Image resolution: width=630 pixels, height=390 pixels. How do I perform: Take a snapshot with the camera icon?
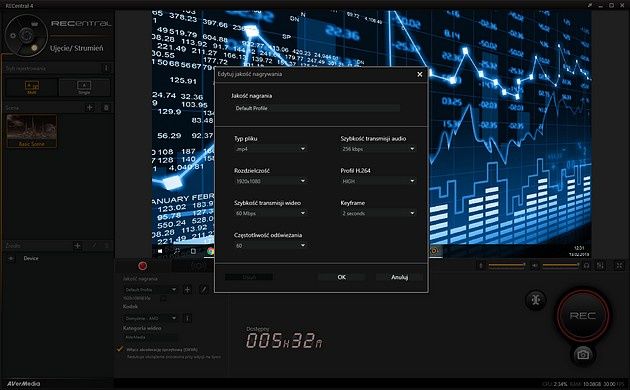tap(583, 354)
